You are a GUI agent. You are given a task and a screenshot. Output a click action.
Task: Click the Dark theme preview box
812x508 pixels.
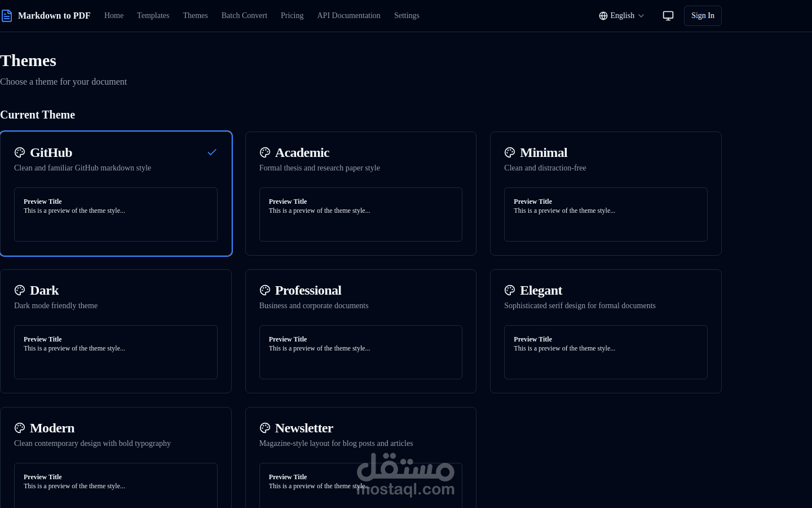click(x=116, y=352)
